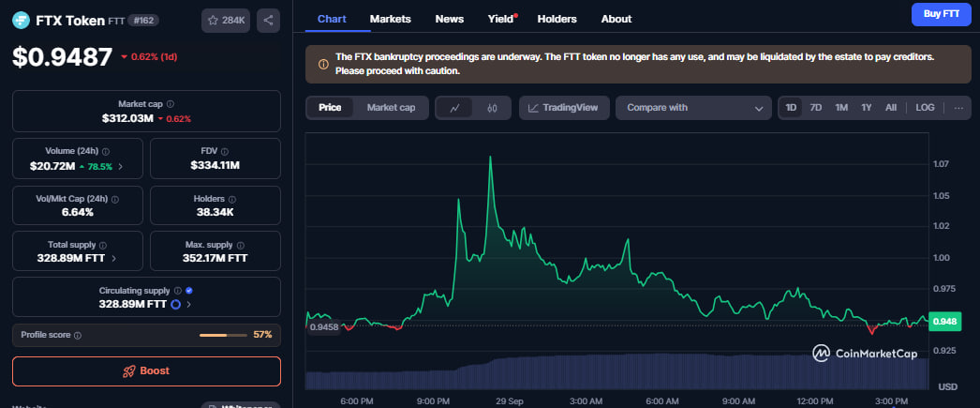Image resolution: width=980 pixels, height=408 pixels.
Task: Click the FTX Token logo icon
Action: [22, 20]
